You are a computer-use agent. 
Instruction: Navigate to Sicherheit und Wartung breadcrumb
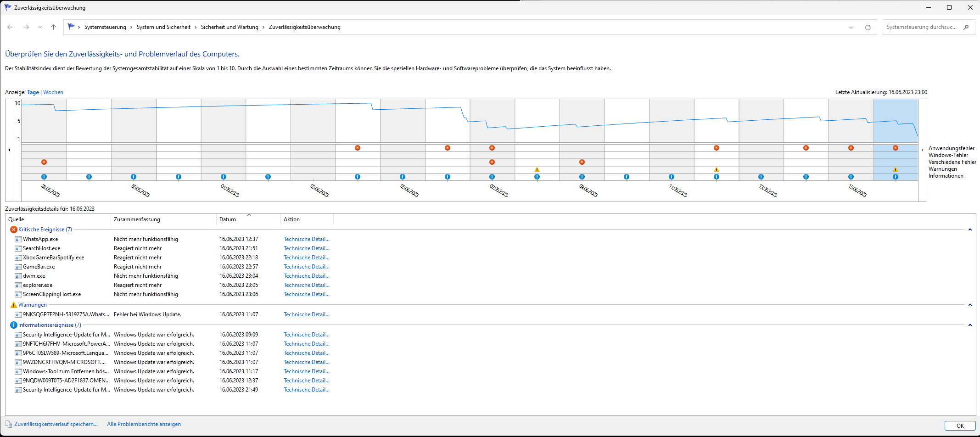(x=230, y=27)
